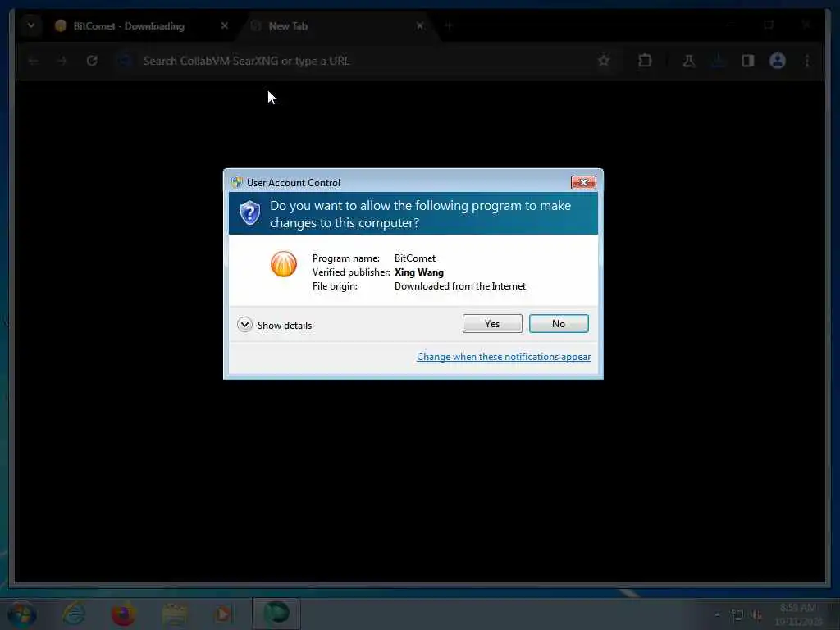Click the site icon in address bar
The height and width of the screenshot is (630, 840).
125,61
